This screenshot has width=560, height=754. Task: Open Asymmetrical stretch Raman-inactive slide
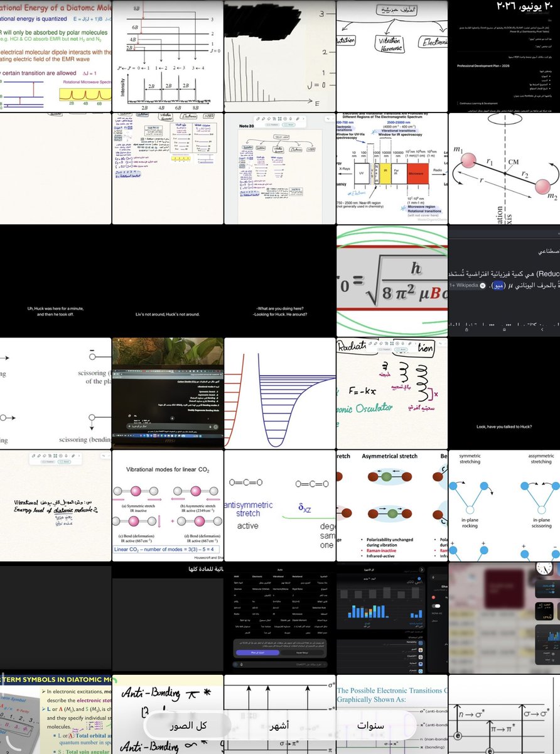click(392, 506)
